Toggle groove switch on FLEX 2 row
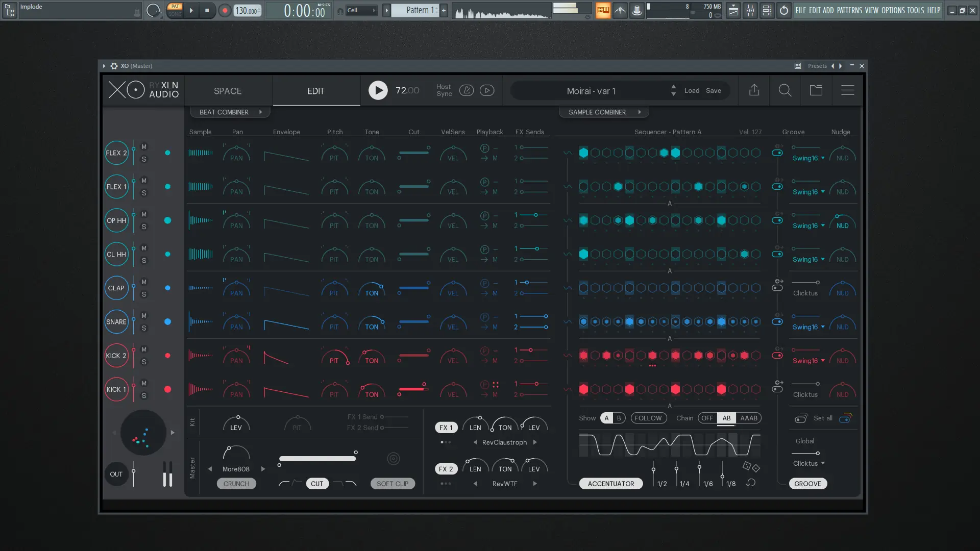980x551 pixels. (x=777, y=153)
